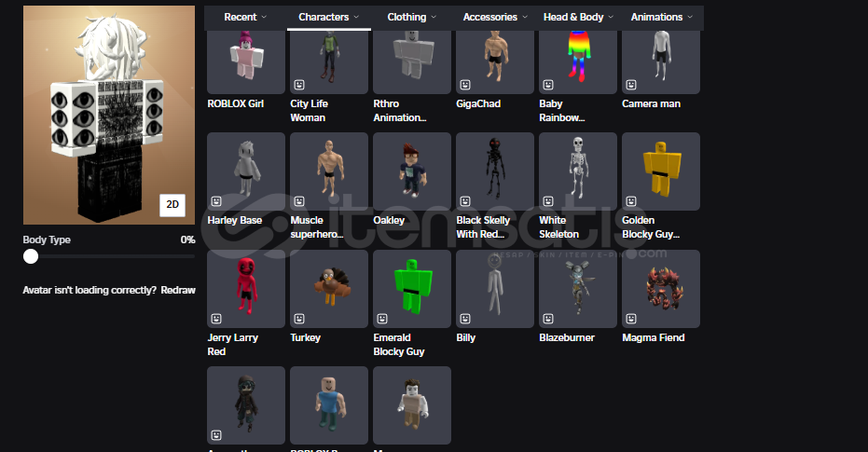This screenshot has height=452, width=868.
Task: Click the '0%' body type value
Action: coord(187,240)
